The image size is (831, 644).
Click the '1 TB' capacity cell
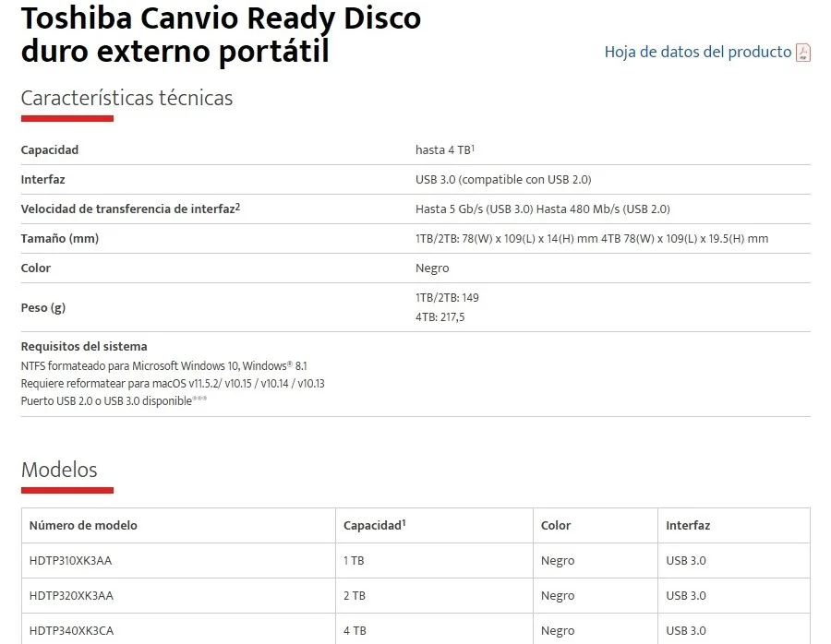click(x=354, y=560)
